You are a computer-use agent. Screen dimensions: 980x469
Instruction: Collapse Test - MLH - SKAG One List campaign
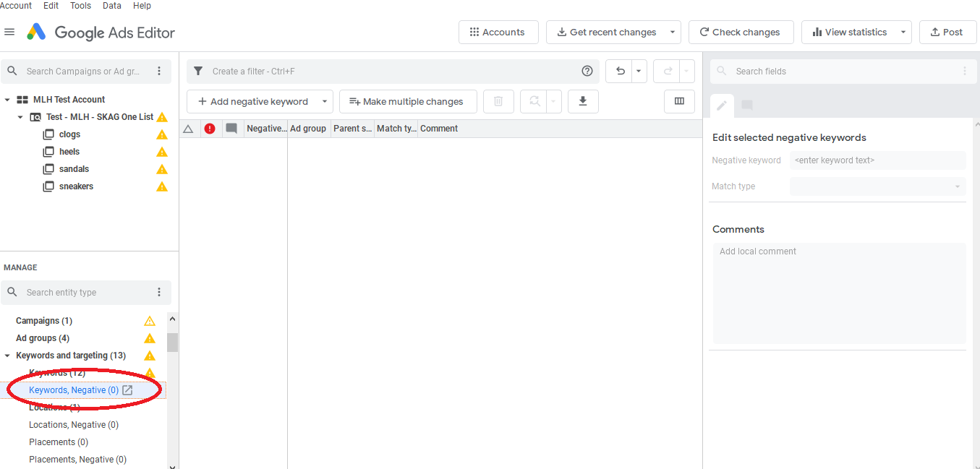[20, 117]
